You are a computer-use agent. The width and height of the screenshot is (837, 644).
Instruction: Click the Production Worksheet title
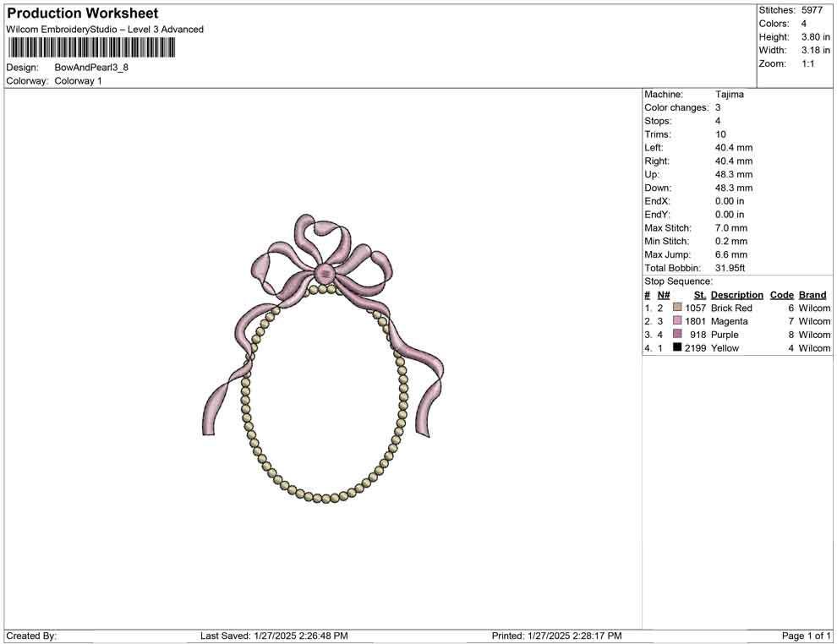coord(82,13)
